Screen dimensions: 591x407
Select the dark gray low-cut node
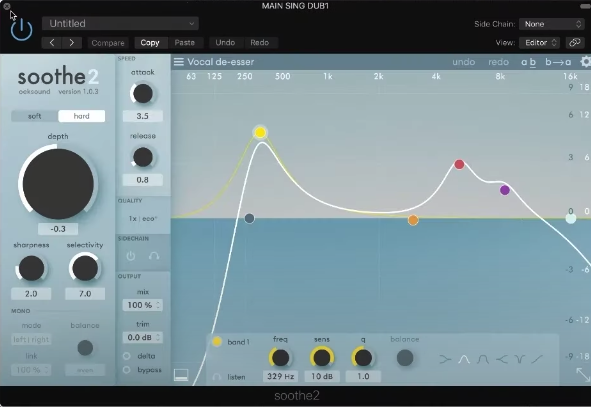pos(249,218)
